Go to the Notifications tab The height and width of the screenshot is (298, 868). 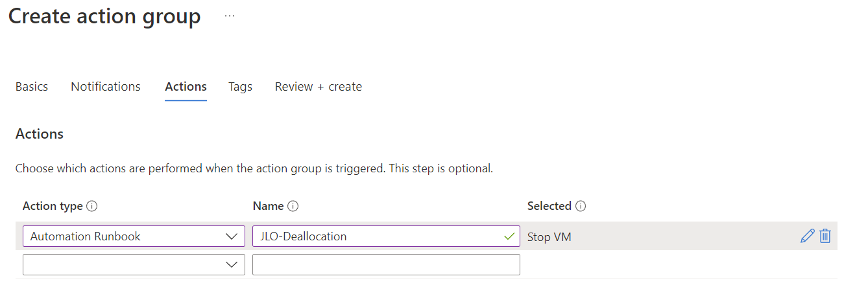pyautogui.click(x=106, y=86)
